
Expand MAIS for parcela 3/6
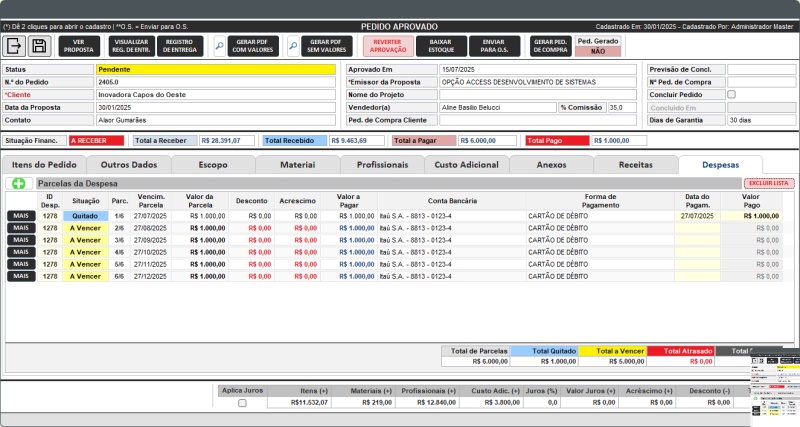click(20, 240)
